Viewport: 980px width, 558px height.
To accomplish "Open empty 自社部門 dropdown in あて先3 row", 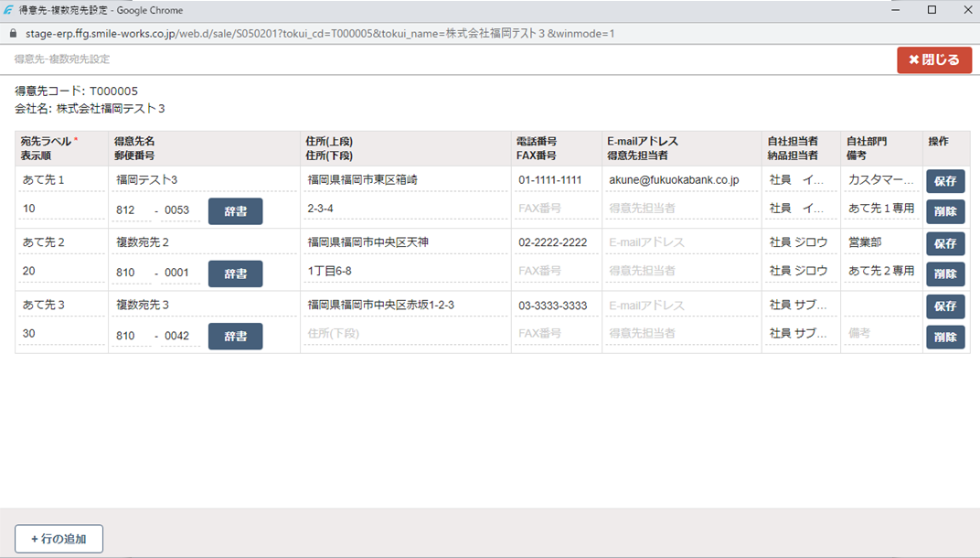I will (880, 305).
